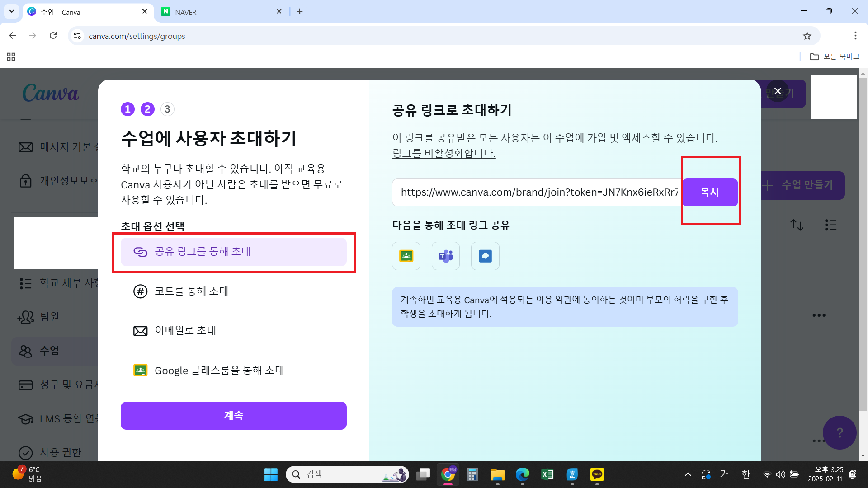The image size is (868, 488).
Task: Open KakaoTalk from the taskbar
Action: tap(597, 474)
